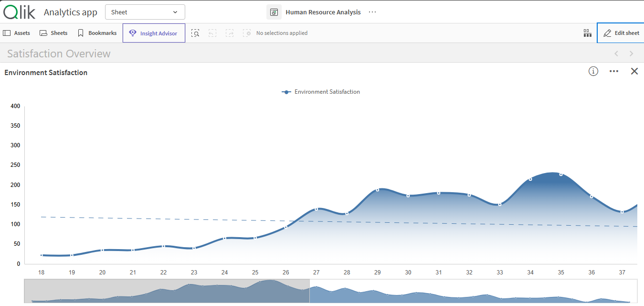Click the Edit sheet button

621,33
